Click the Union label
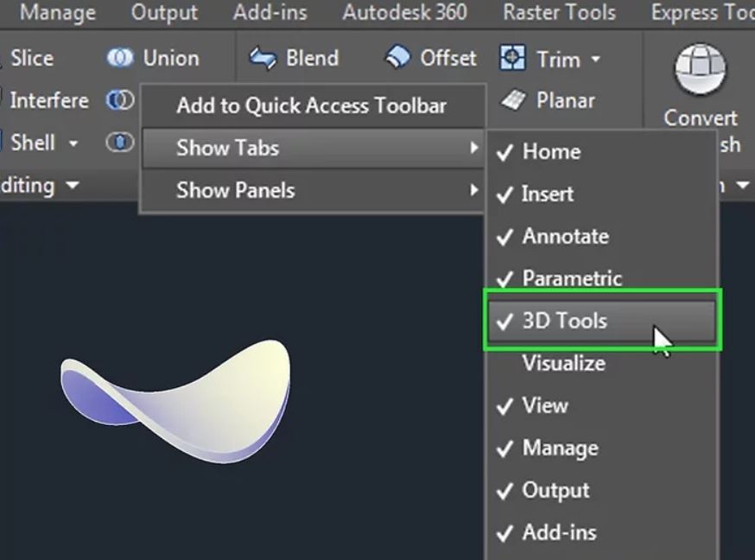Image resolution: width=755 pixels, height=560 pixels. click(x=171, y=58)
